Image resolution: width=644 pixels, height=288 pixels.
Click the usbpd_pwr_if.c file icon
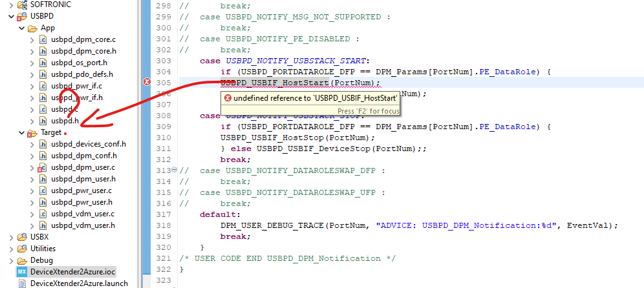43,86
